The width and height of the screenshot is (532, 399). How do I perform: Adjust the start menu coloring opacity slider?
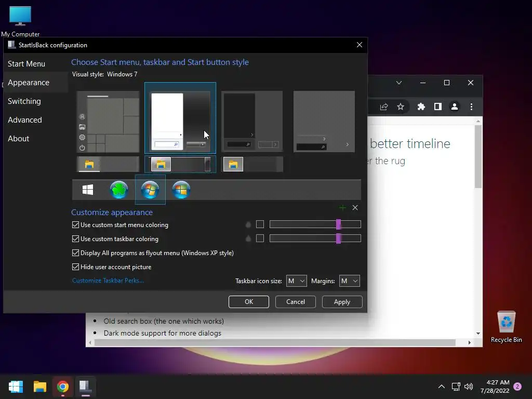click(x=315, y=224)
